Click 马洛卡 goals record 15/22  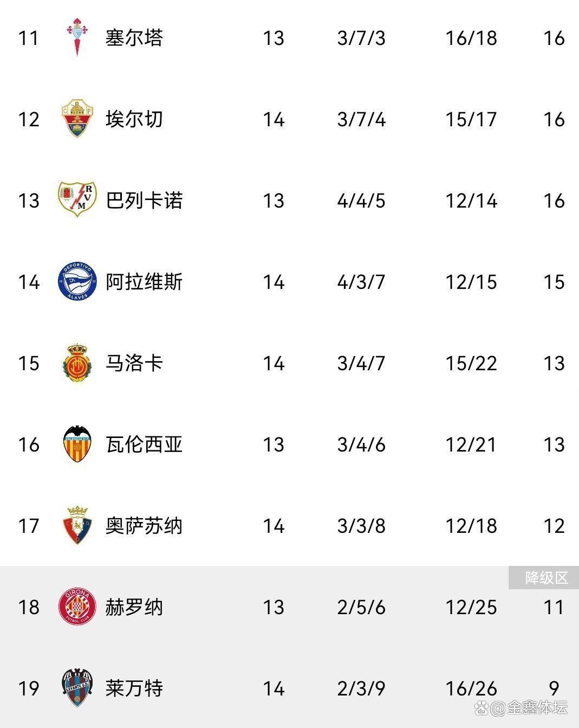[x=471, y=363]
